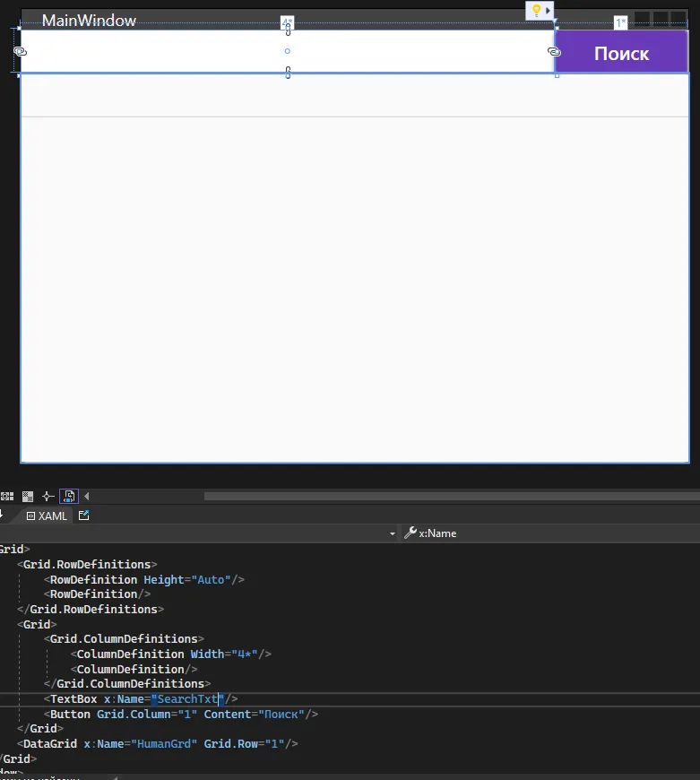Image resolution: width=700 pixels, height=780 pixels.
Task: Click the lightbulb quick actions icon
Action: 537,11
